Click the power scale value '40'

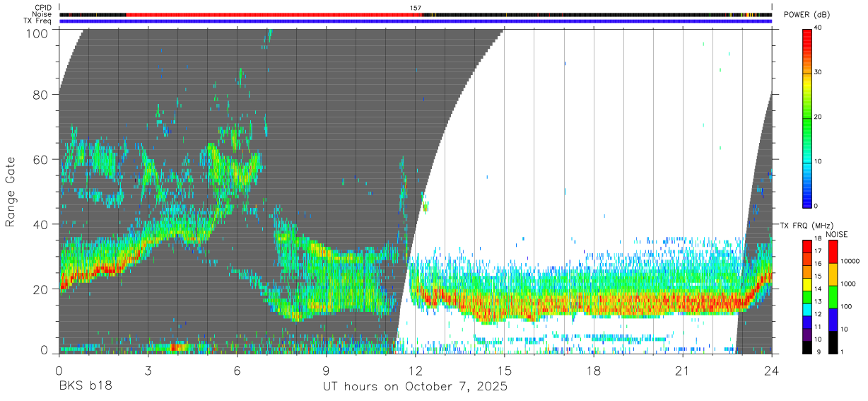(x=819, y=28)
